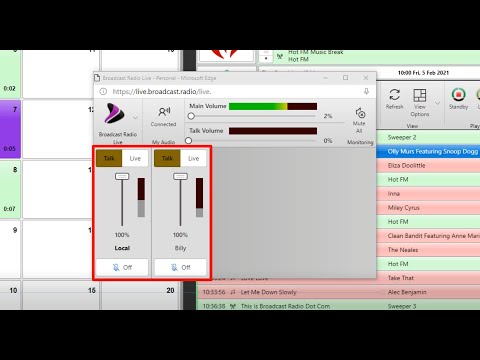This screenshot has width=480, height=360.
Task: Select the Eliza Doolittle playlist row
Action: tap(428, 166)
